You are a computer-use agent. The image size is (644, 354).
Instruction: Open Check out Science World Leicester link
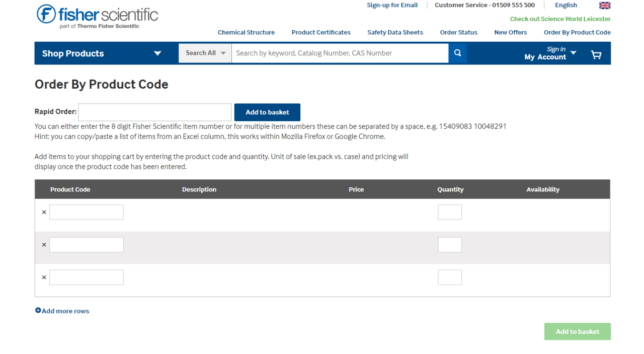click(x=560, y=19)
